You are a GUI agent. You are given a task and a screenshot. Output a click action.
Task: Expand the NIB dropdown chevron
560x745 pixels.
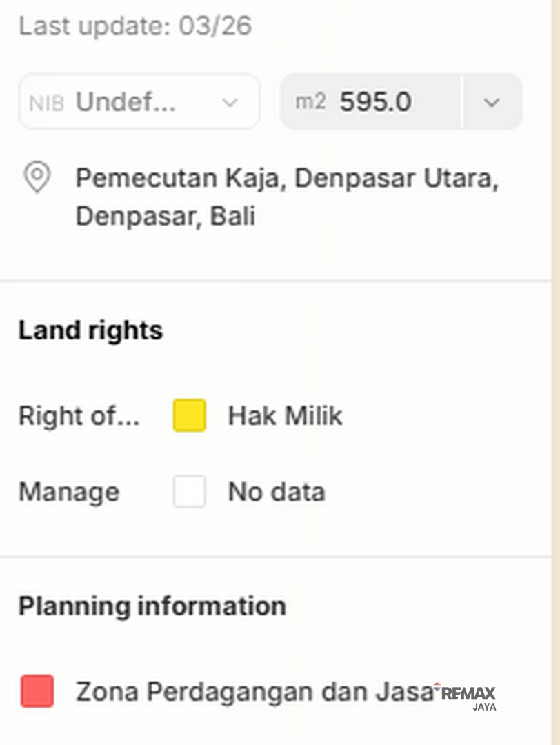[230, 103]
